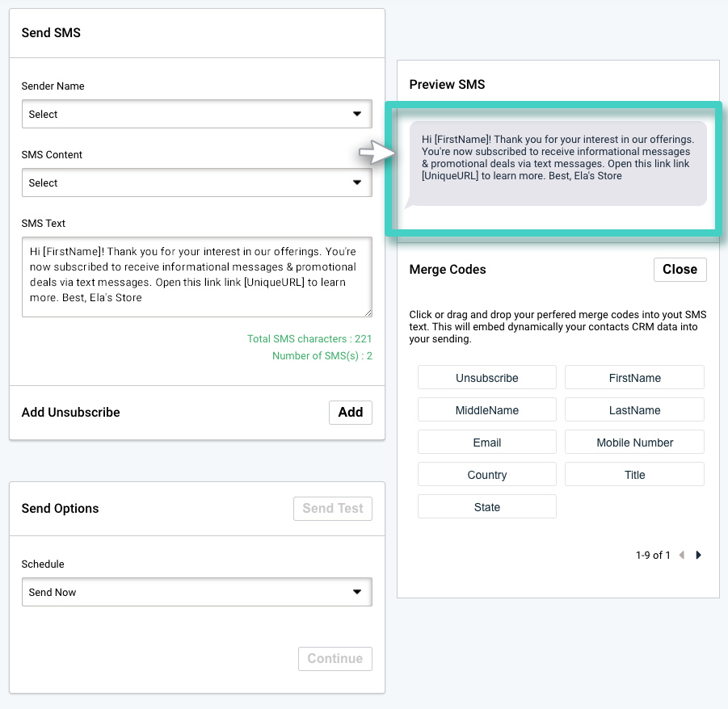Click the SMS Content dropdown caret icon
This screenshot has height=709, width=728.
pyautogui.click(x=356, y=182)
